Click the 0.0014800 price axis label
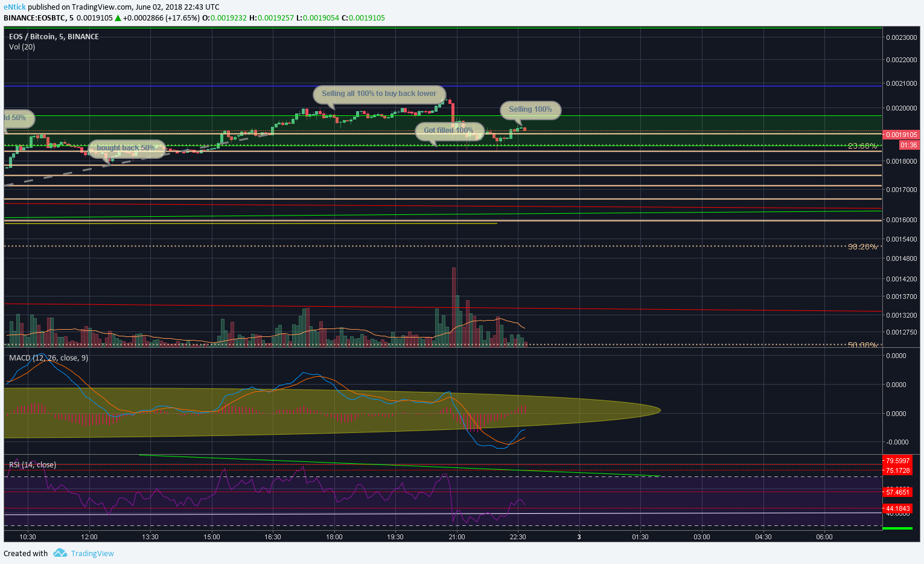 902,258
